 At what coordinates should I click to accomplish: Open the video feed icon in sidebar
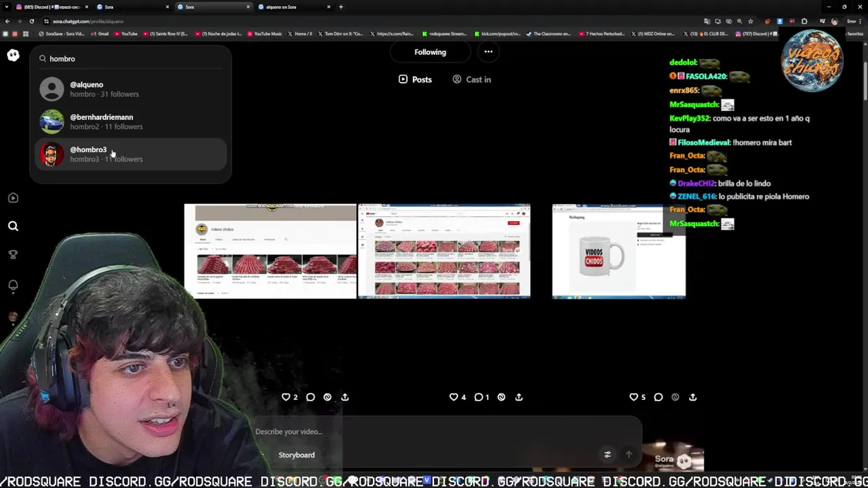[13, 198]
